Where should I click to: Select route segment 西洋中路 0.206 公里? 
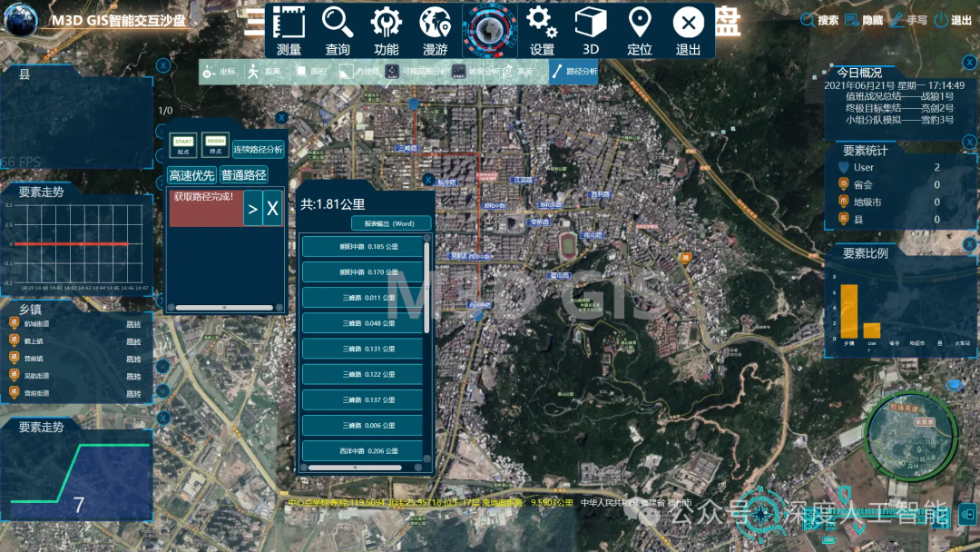[362, 451]
